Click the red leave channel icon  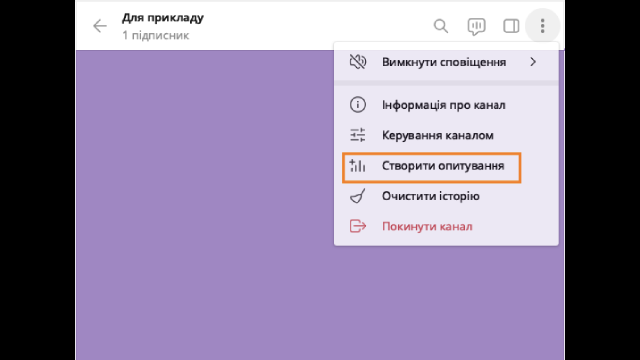[x=358, y=226]
